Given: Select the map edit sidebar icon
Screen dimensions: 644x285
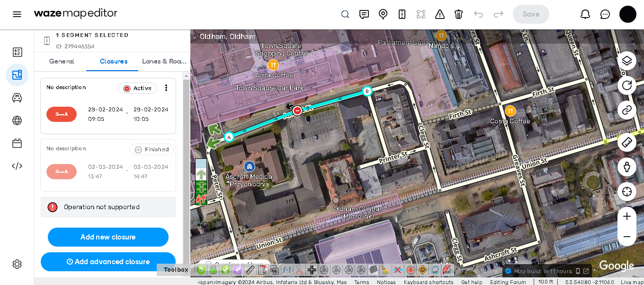Looking at the screenshot, I should (17, 75).
